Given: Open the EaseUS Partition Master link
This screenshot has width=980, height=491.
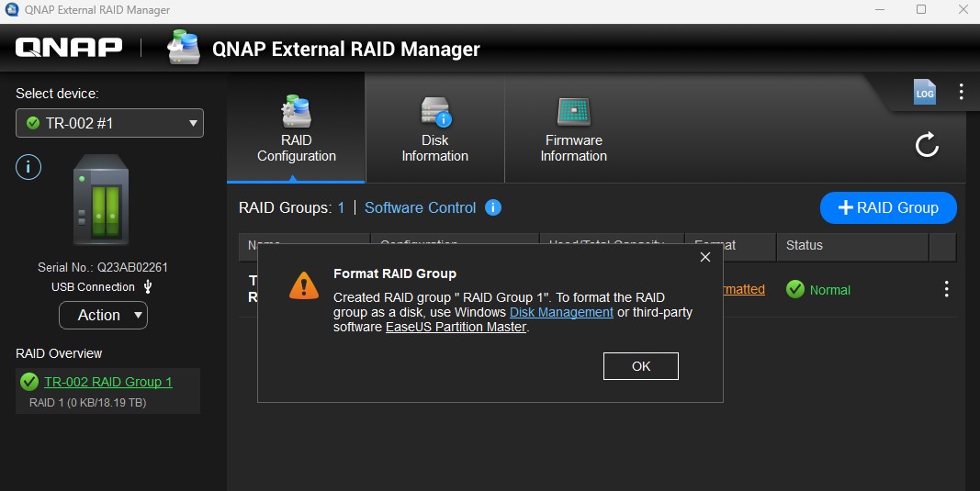Looking at the screenshot, I should tap(456, 328).
